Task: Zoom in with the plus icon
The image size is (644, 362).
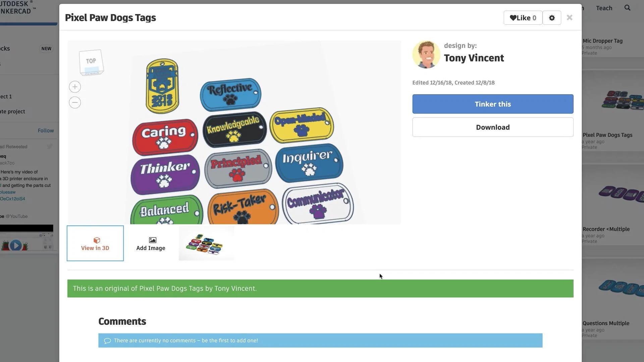Action: (x=75, y=87)
